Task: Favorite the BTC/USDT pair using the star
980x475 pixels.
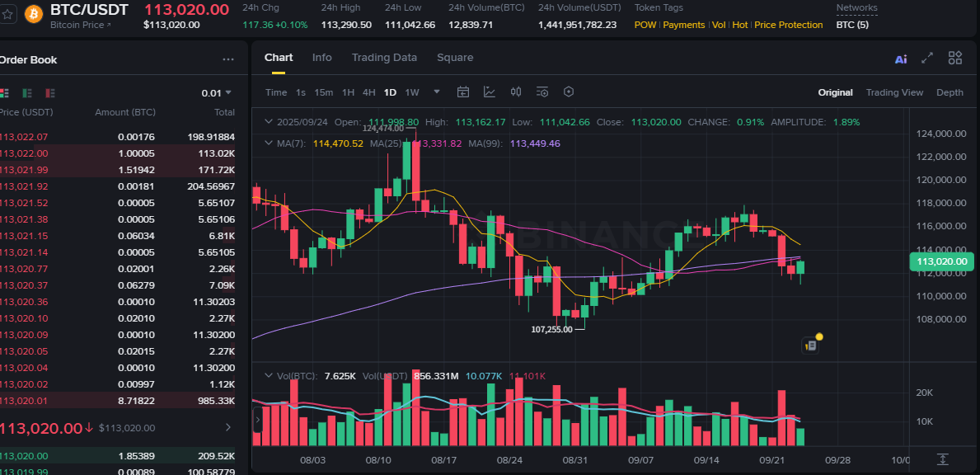Action: (7, 13)
